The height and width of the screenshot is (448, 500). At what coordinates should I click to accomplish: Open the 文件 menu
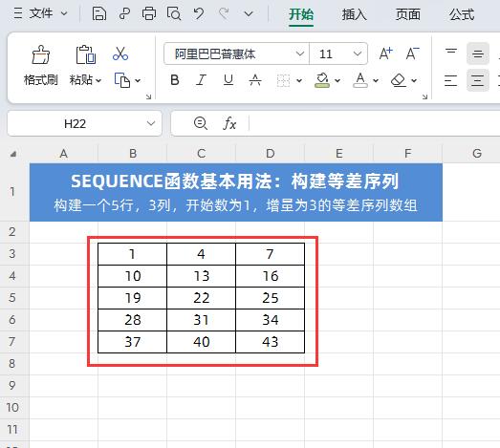[40, 13]
